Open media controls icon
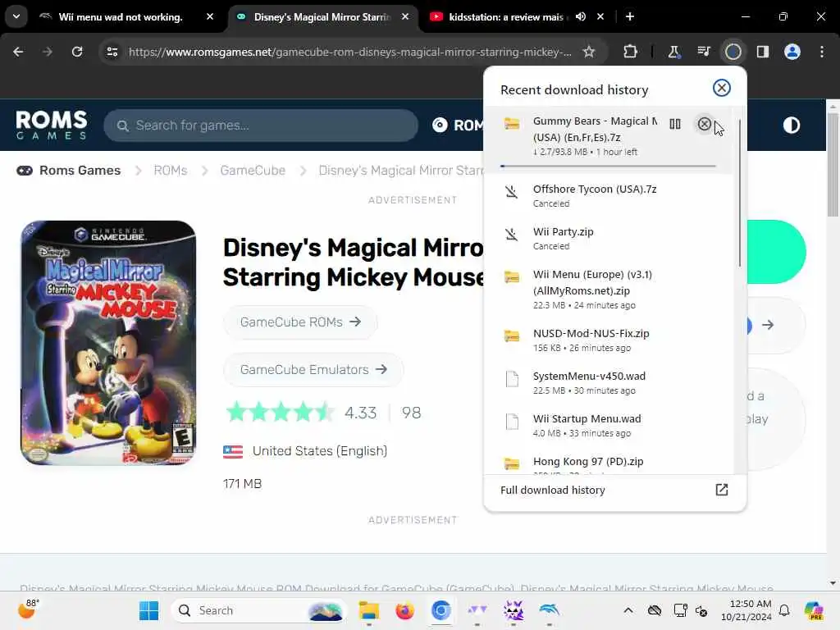 [703, 52]
